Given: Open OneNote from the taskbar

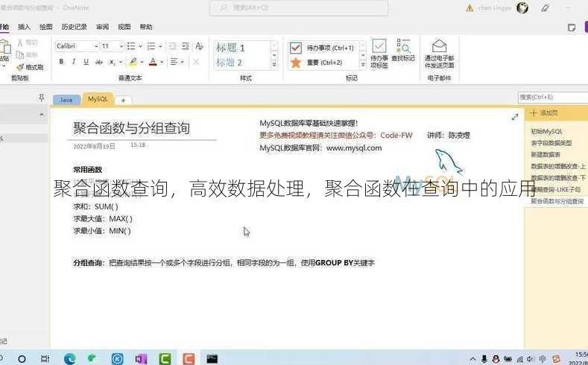Looking at the screenshot, I should pyautogui.click(x=141, y=358).
